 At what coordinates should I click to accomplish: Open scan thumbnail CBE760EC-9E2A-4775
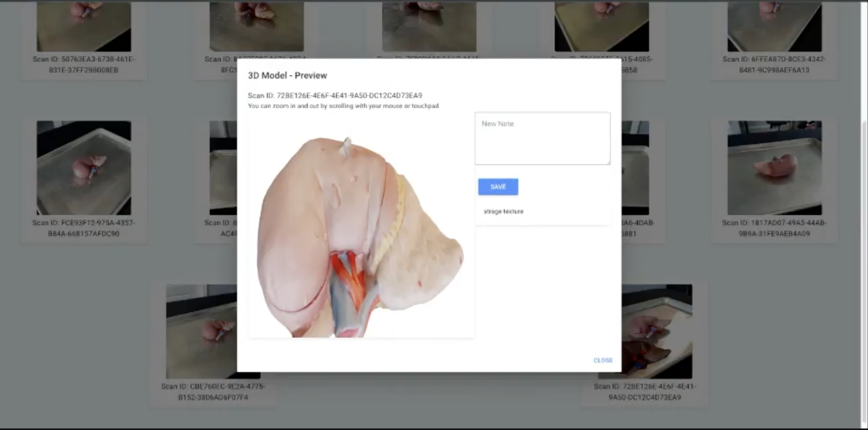point(201,331)
